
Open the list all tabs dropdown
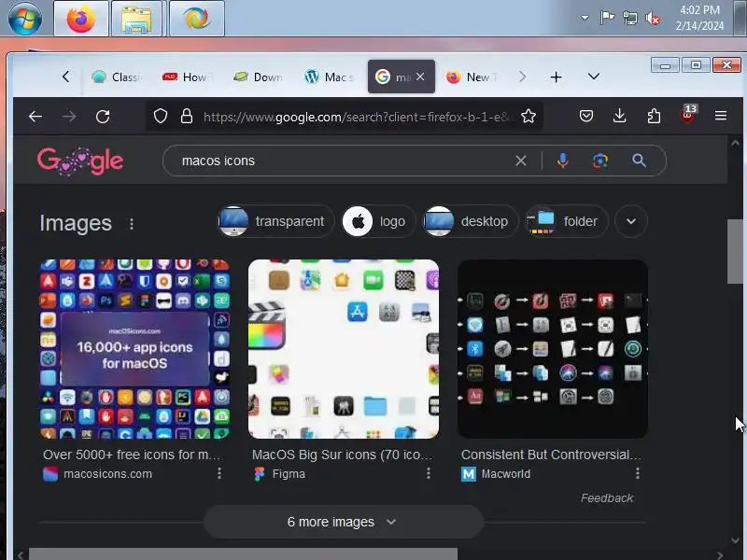[594, 77]
